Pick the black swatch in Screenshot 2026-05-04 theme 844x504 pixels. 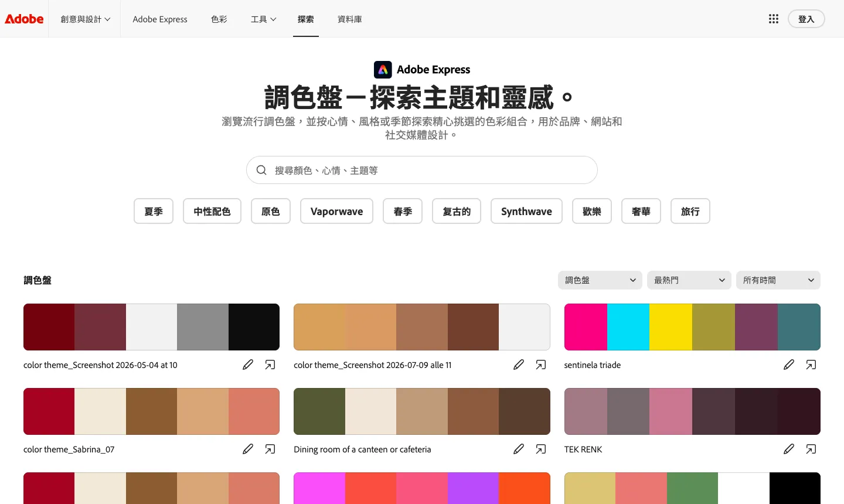pyautogui.click(x=254, y=327)
